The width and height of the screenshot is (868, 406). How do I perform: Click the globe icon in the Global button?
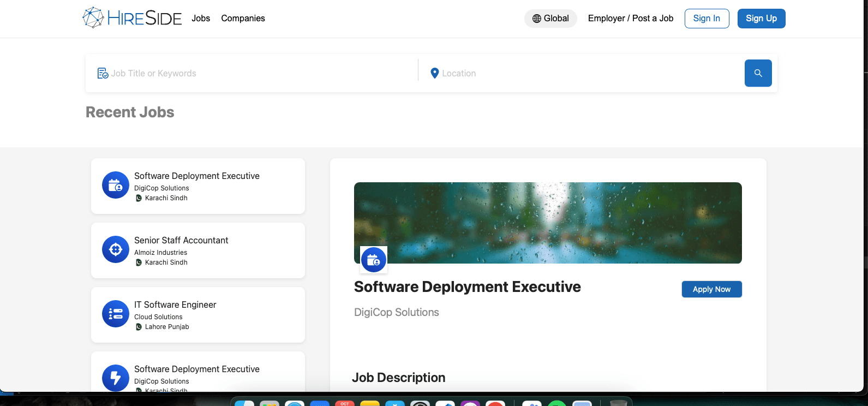point(537,19)
